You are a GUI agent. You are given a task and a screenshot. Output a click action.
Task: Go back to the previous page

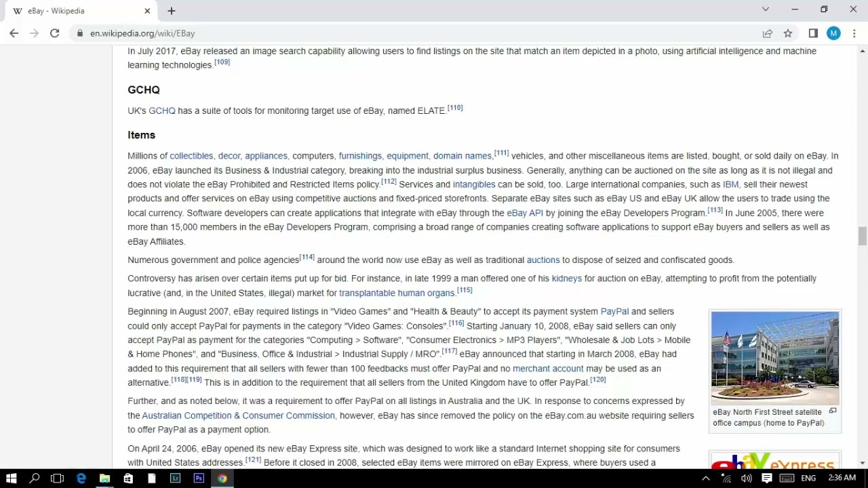14,33
